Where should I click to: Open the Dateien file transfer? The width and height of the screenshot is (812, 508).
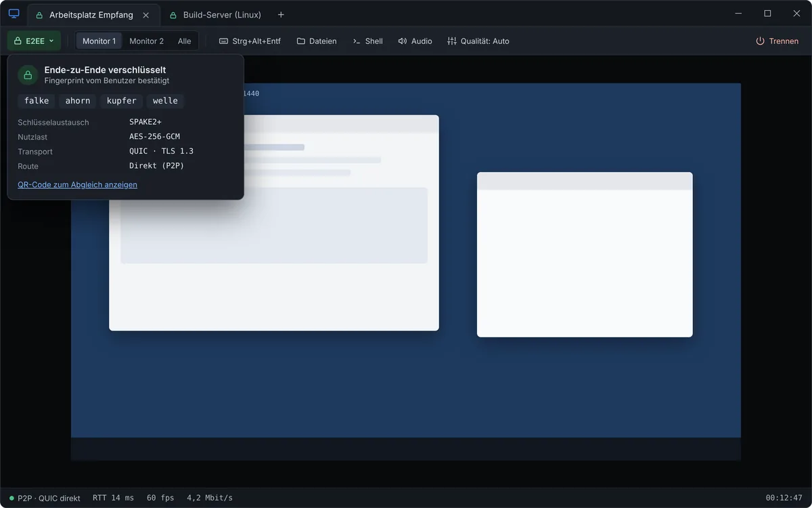pyautogui.click(x=317, y=41)
